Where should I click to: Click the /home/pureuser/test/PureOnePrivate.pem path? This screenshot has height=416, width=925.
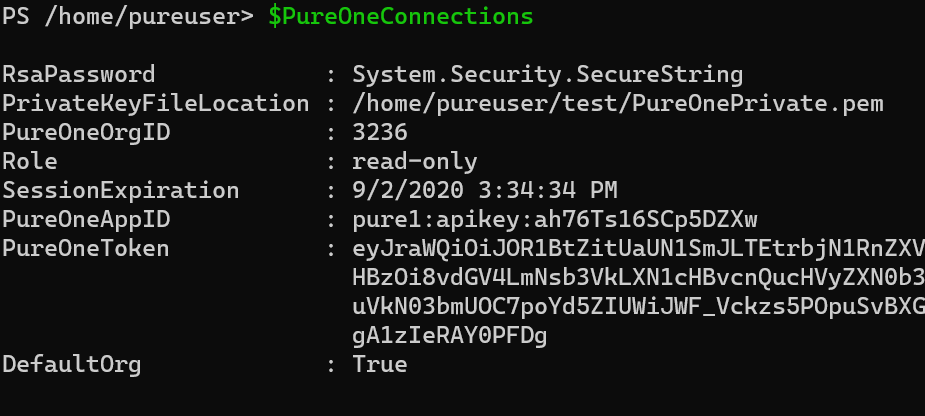[x=618, y=104]
